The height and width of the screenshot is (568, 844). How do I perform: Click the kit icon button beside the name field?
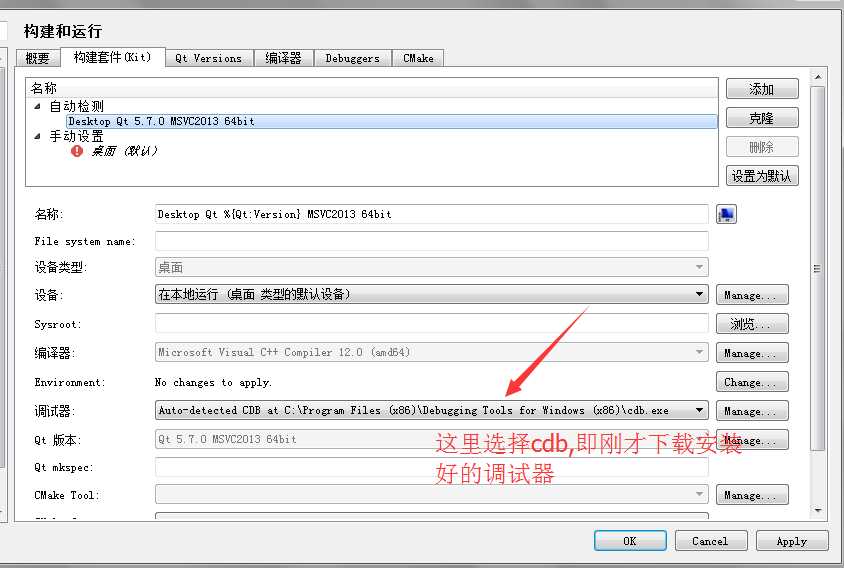pyautogui.click(x=726, y=214)
